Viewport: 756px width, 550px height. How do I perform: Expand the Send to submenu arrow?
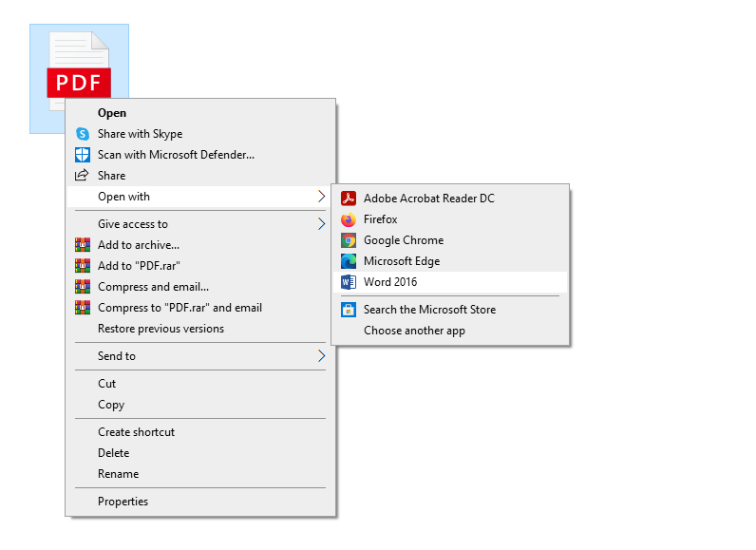(322, 355)
